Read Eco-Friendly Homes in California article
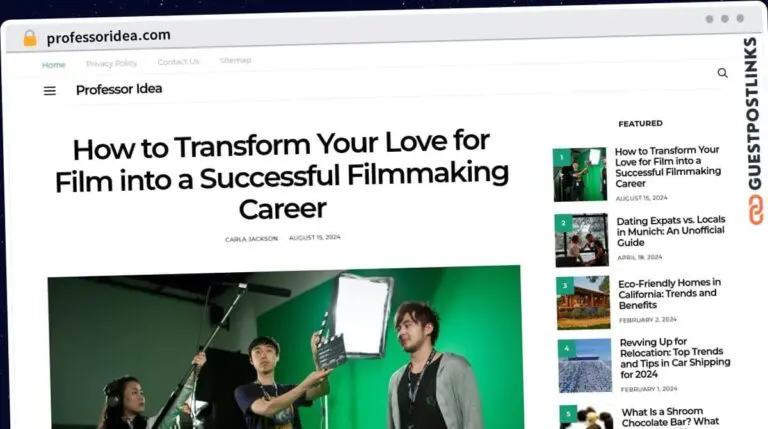 [x=668, y=294]
